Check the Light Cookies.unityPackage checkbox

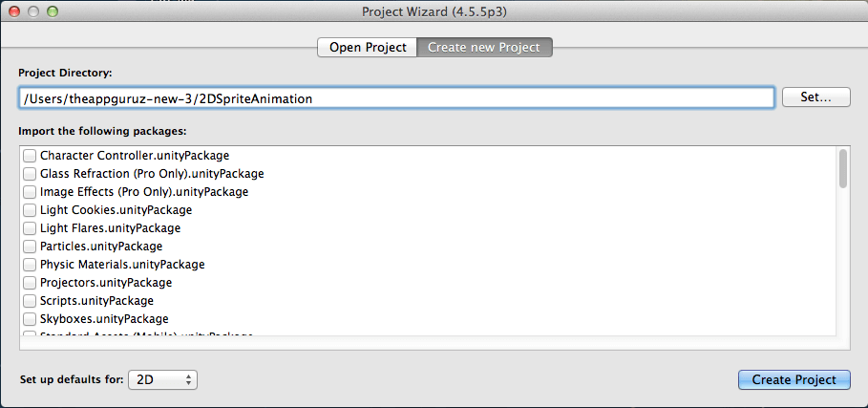point(30,211)
